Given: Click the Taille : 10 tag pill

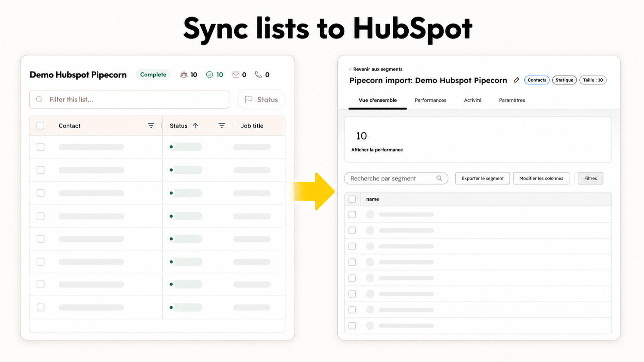Looking at the screenshot, I should click(x=593, y=80).
